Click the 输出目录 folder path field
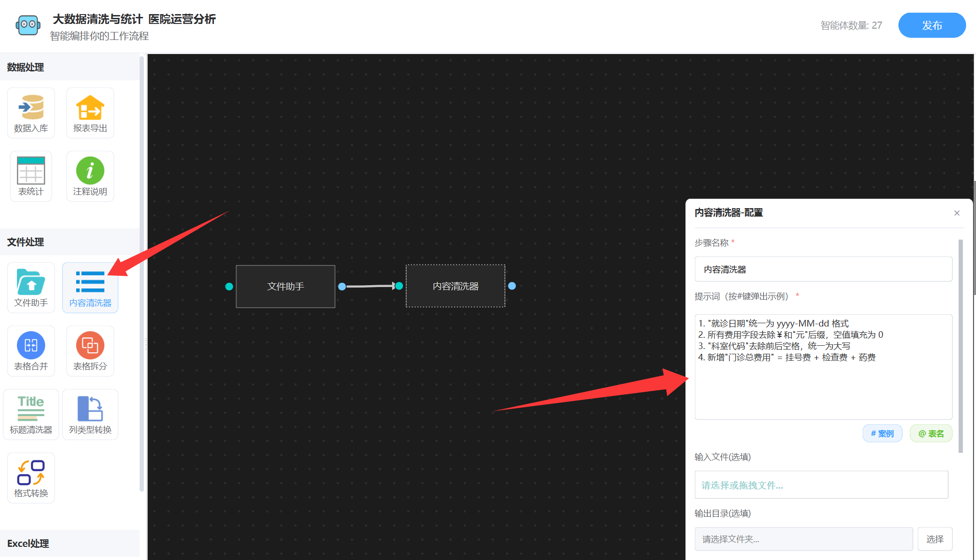 (803, 539)
